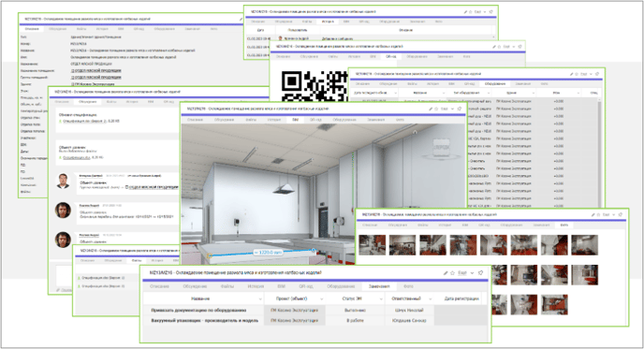Open BIM tab in bottom Замечания window

pos(282,286)
